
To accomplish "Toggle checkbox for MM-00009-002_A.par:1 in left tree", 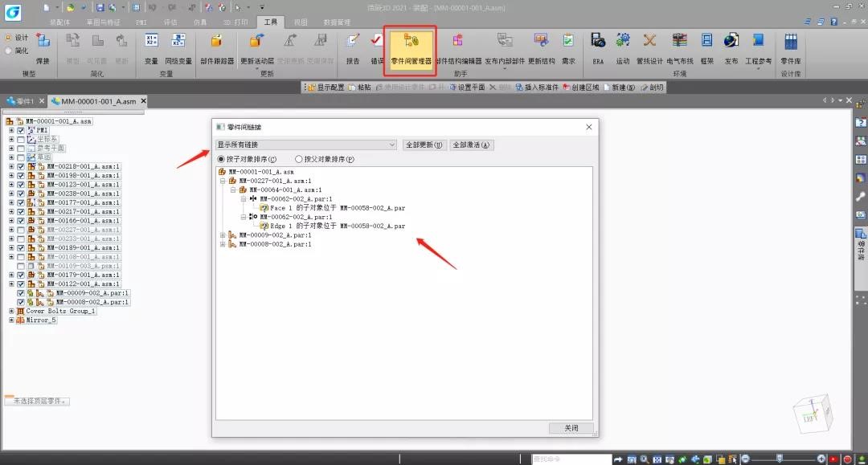I will click(x=20, y=293).
